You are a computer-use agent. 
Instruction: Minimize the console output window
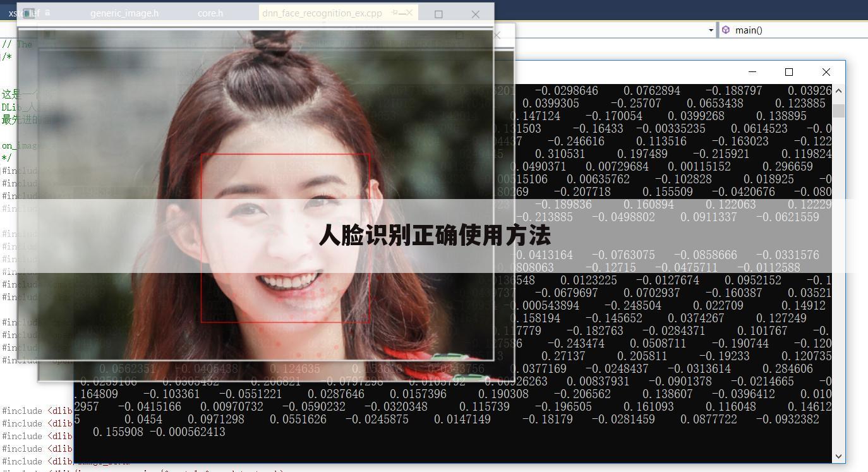pos(752,72)
